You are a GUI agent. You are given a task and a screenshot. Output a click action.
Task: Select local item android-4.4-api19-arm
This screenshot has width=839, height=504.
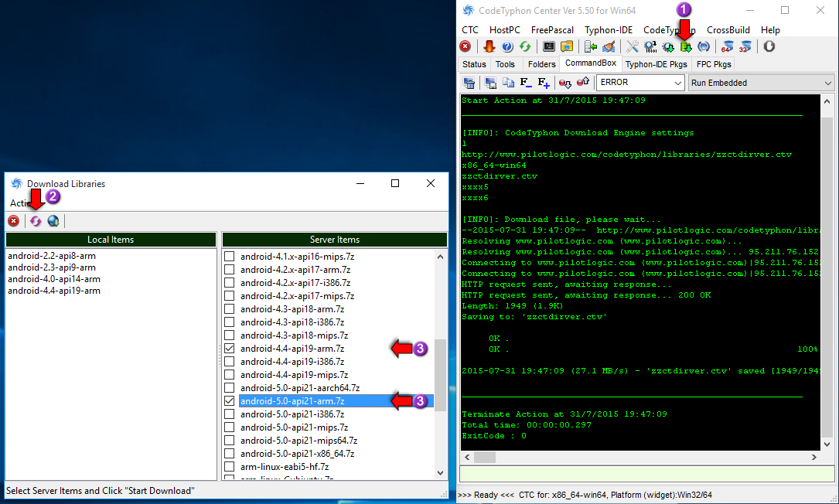(54, 291)
